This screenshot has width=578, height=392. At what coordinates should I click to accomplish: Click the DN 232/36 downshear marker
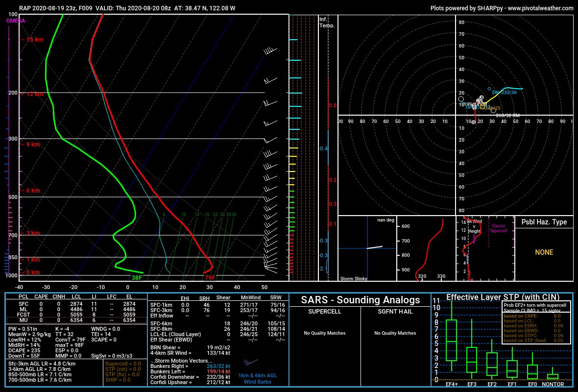tap(489, 89)
